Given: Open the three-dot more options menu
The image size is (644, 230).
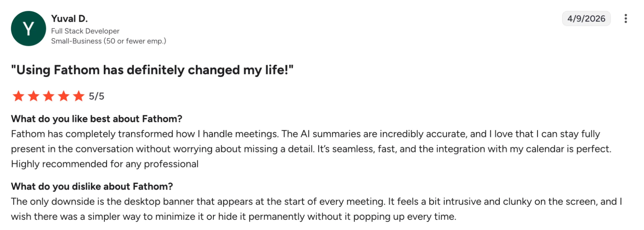Looking at the screenshot, I should click(625, 19).
